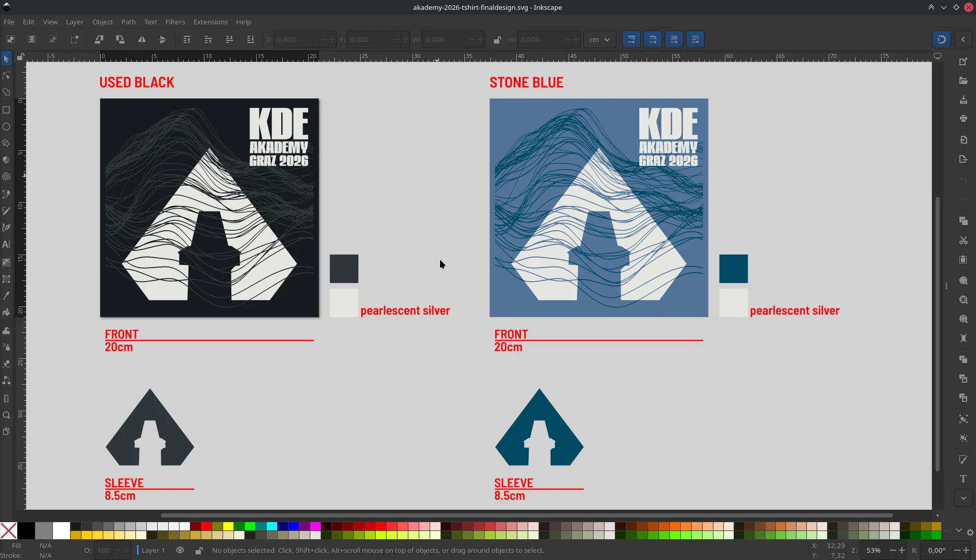
Task: Toggle snapping on or off
Action: click(942, 39)
